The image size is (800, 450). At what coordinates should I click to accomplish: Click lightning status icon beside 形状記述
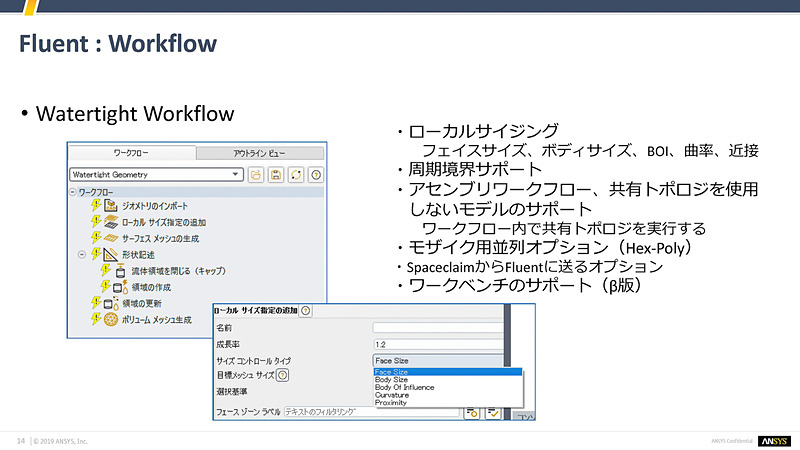[x=96, y=254]
